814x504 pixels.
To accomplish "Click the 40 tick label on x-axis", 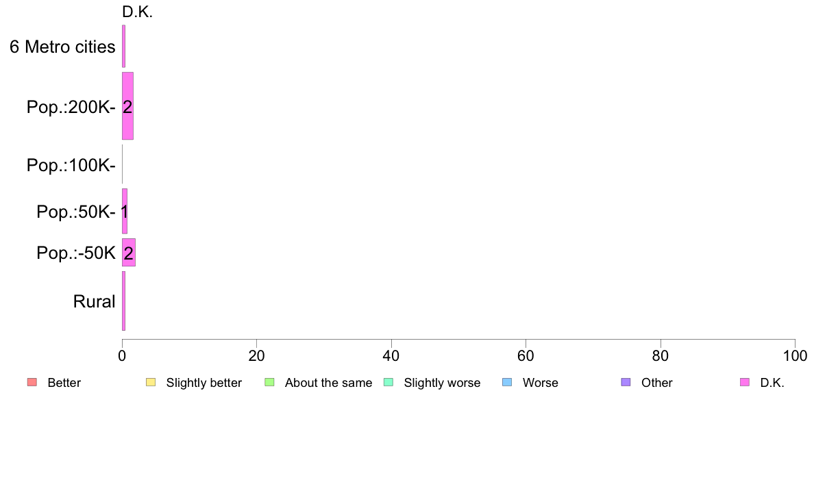I will point(391,355).
